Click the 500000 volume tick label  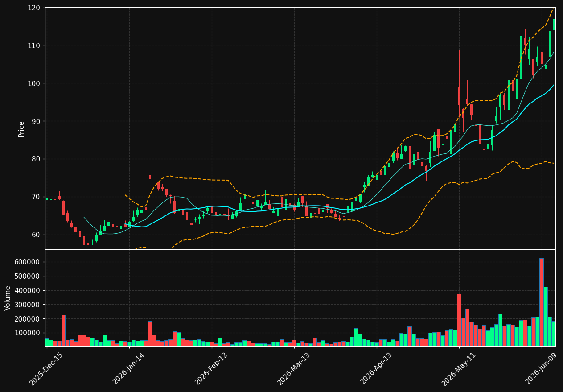click(28, 276)
